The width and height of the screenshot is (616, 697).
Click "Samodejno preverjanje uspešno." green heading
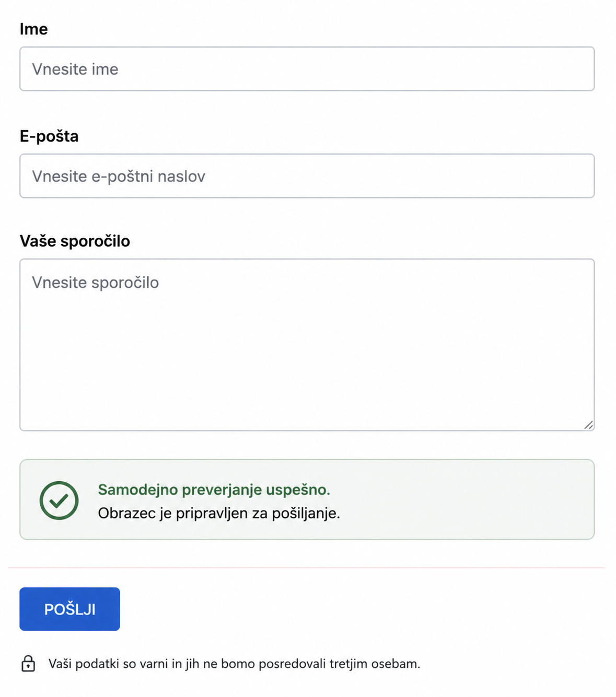click(x=214, y=490)
